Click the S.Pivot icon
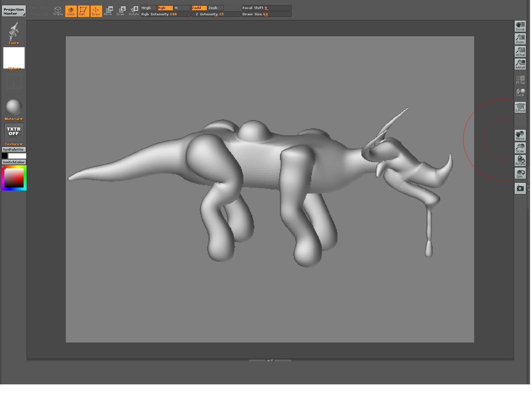The height and width of the screenshot is (399, 532). coord(520,107)
